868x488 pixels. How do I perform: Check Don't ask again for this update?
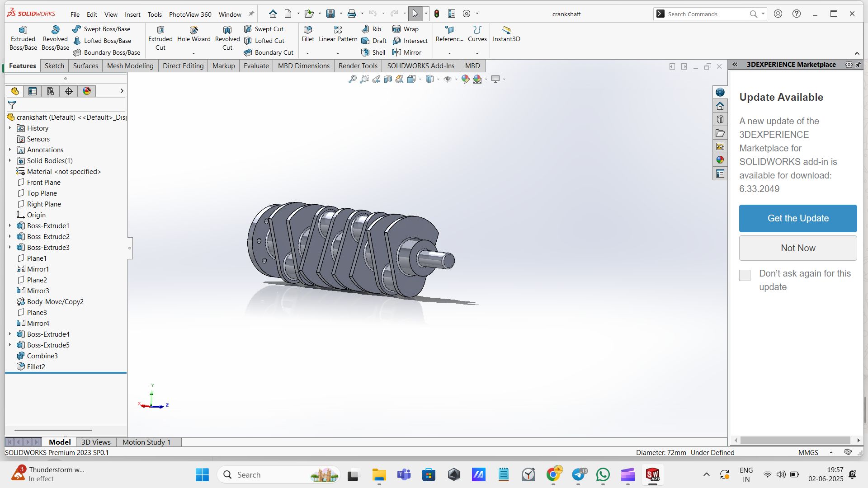[745, 275]
